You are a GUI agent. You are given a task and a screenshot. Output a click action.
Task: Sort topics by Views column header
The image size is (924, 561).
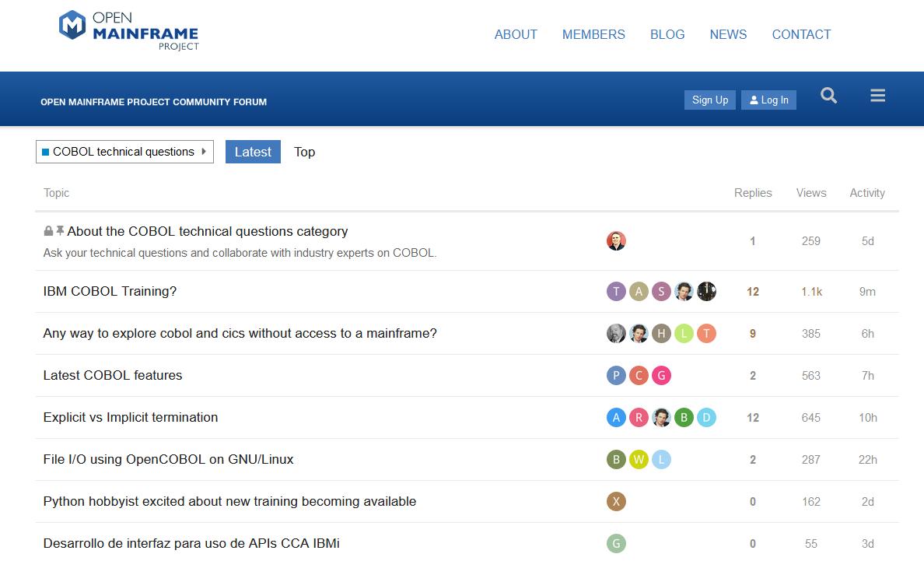pyautogui.click(x=811, y=193)
